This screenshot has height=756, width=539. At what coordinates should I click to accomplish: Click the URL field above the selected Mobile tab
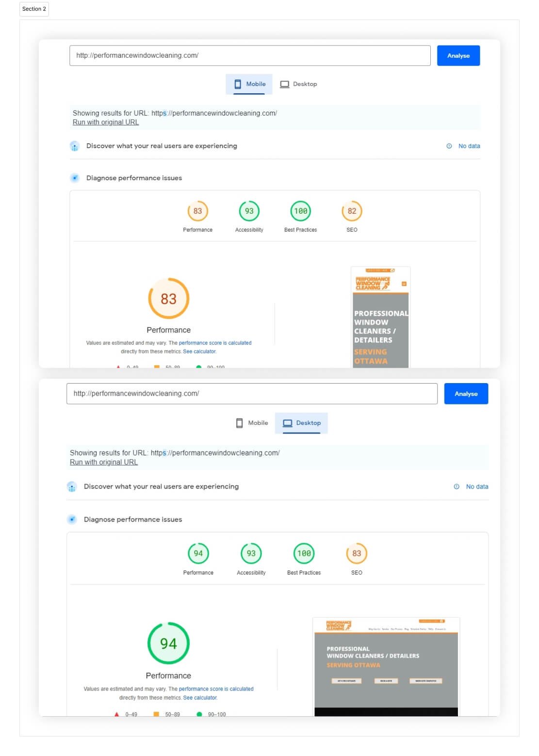click(249, 56)
